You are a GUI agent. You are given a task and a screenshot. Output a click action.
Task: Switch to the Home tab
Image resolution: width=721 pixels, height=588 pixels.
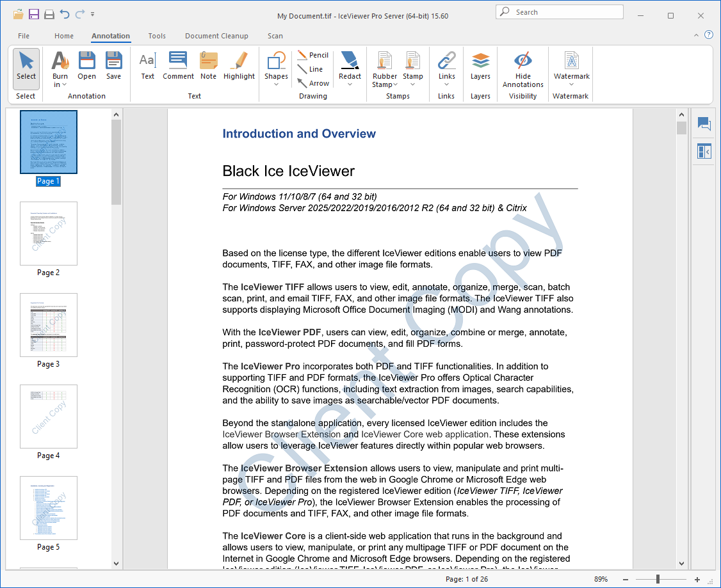64,36
